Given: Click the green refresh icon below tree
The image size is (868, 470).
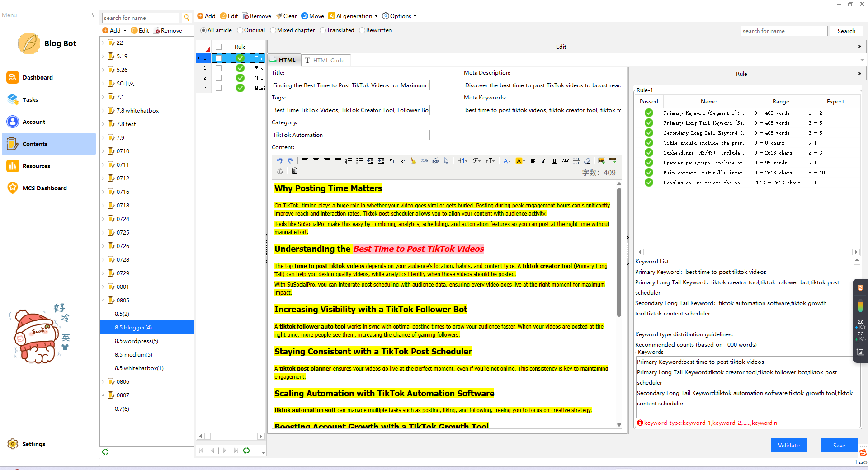Looking at the screenshot, I should (x=105, y=452).
